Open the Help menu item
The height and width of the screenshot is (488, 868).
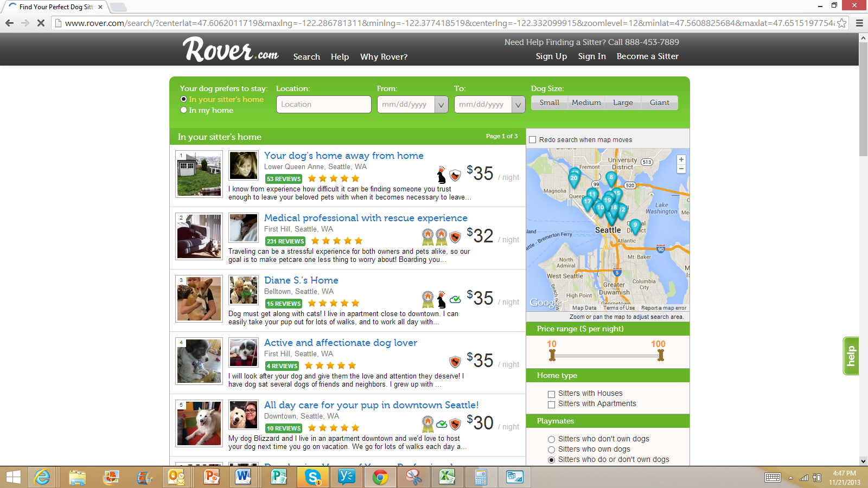[340, 57]
